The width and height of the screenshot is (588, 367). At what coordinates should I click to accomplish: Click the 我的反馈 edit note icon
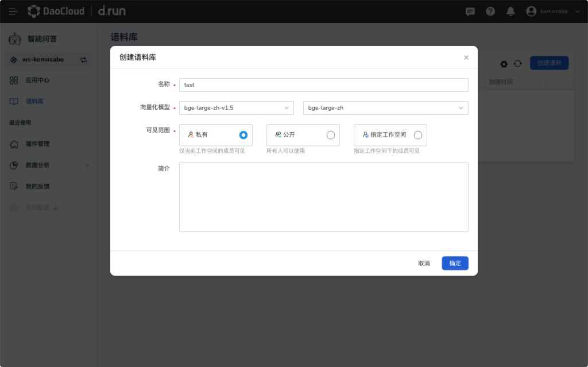pyautogui.click(x=14, y=187)
